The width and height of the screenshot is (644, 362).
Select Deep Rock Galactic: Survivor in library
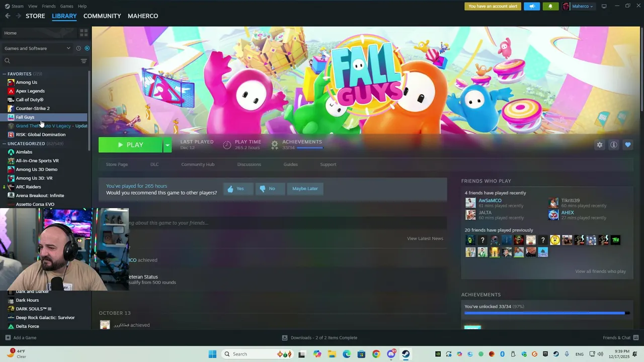click(x=44, y=318)
